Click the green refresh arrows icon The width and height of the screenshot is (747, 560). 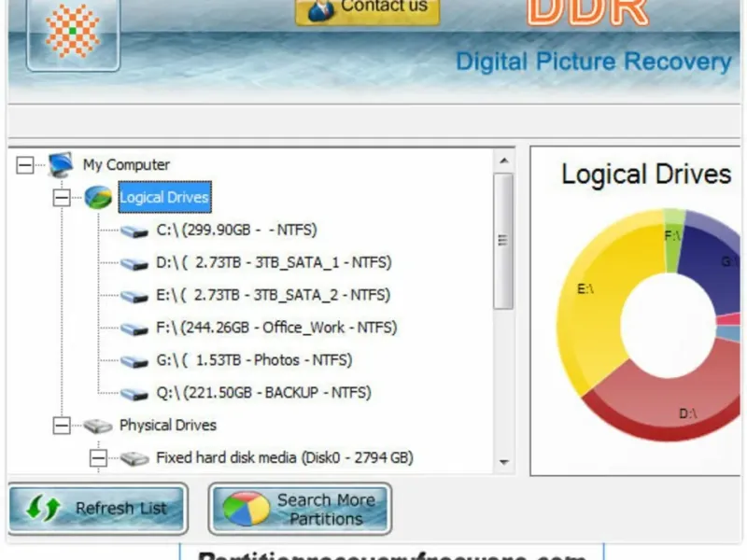[43, 508]
